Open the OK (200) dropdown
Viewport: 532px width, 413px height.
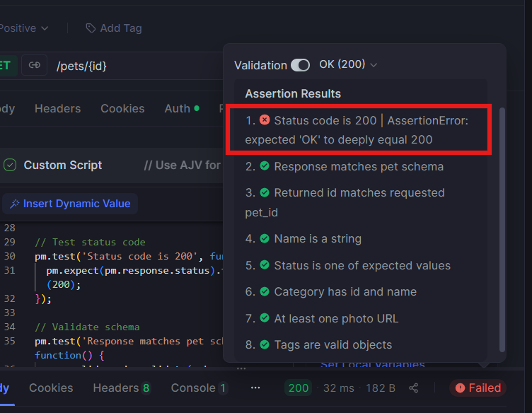point(348,64)
